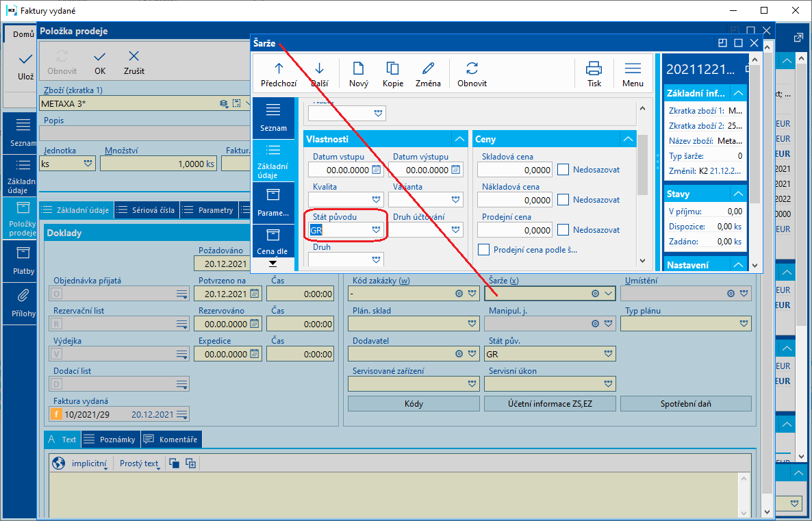Image resolution: width=812 pixels, height=521 pixels.
Task: Open Stát původu dropdown in Šarže
Action: (377, 230)
